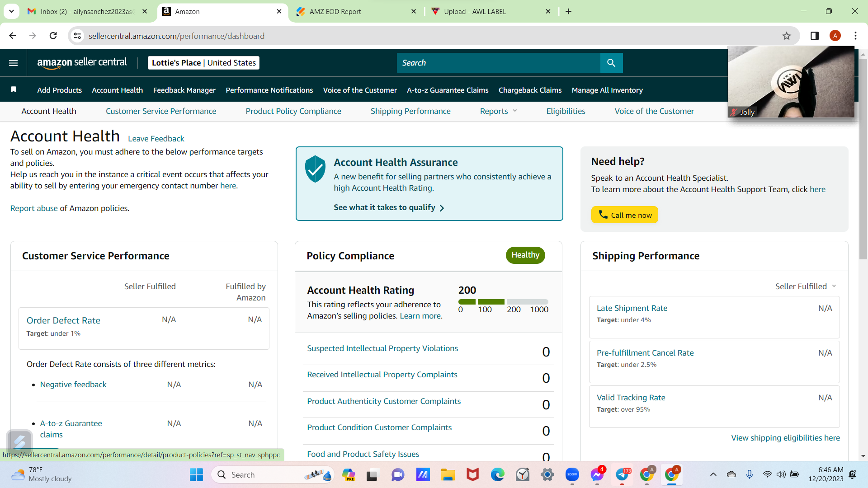Click See what it takes to qualify
The image size is (868, 488).
pos(389,207)
